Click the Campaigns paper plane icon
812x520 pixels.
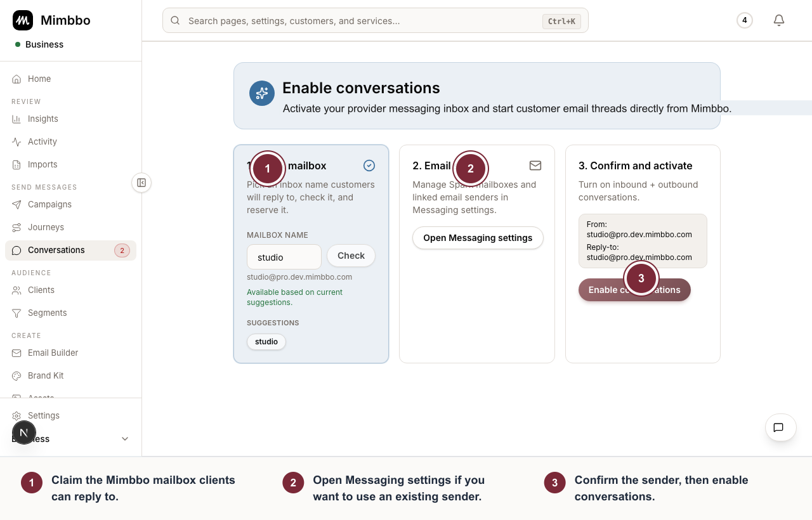16,205
